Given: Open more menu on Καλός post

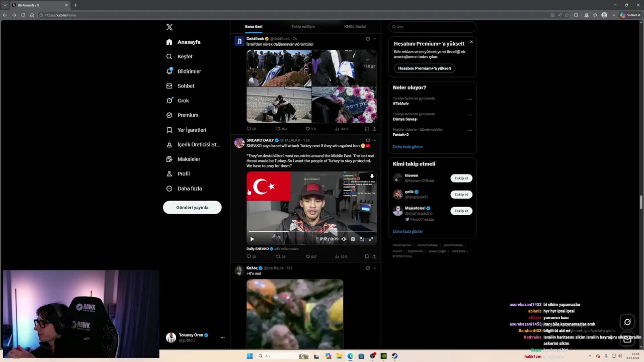Looking at the screenshot, I should click(x=374, y=268).
